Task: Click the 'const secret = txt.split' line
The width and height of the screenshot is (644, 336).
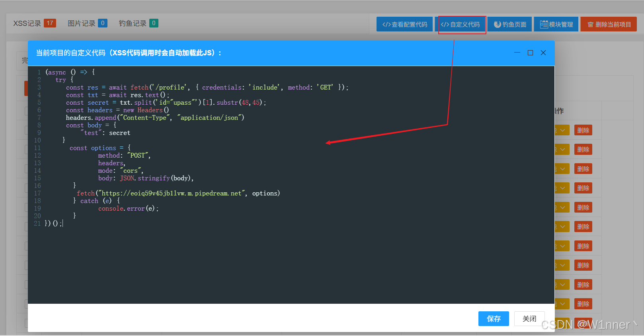Action: 166,102
